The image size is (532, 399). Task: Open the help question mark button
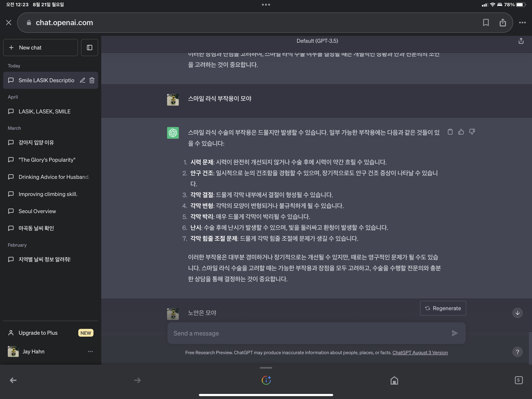(x=517, y=352)
